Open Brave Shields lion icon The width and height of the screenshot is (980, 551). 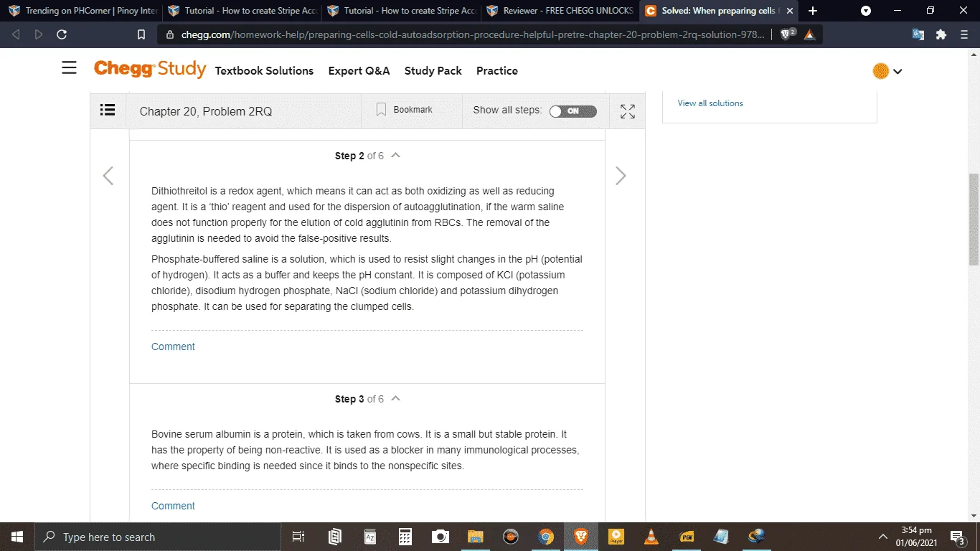[788, 34]
